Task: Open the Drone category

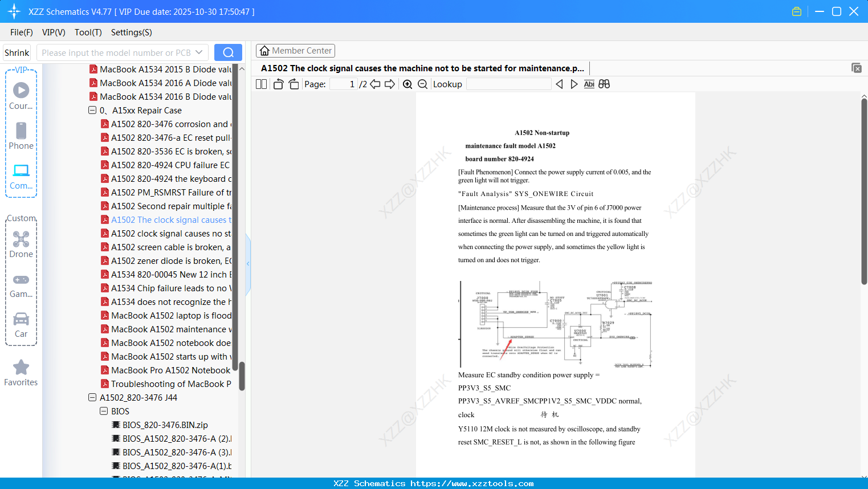Action: pos(21,244)
